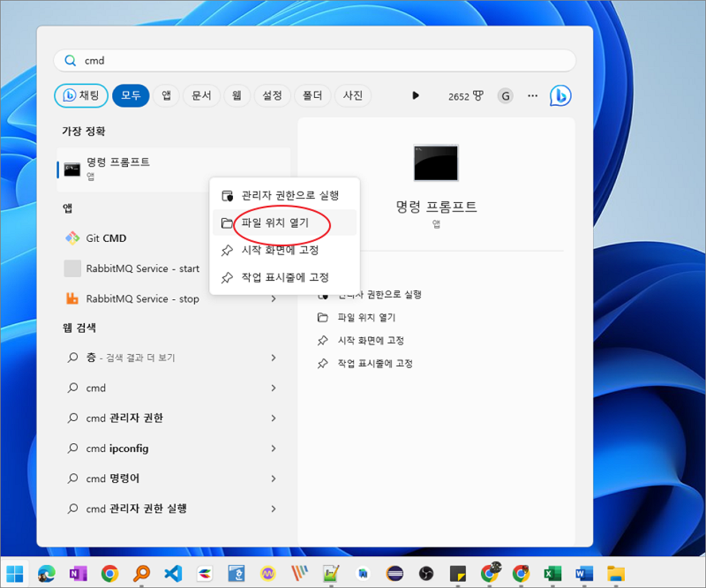Open the Windows Start button
Image resolution: width=706 pixels, height=588 pixels.
coord(15,574)
